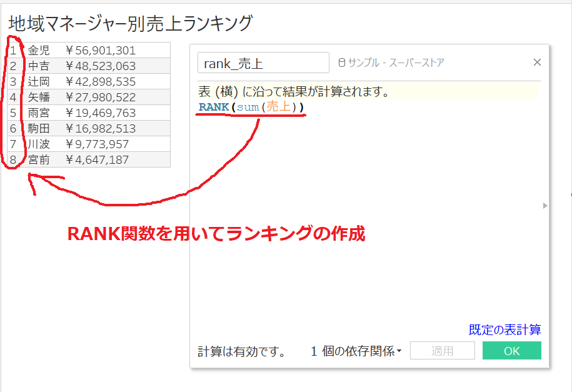Click the 適用 apply button
Image resolution: width=572 pixels, height=392 pixels.
pos(442,351)
